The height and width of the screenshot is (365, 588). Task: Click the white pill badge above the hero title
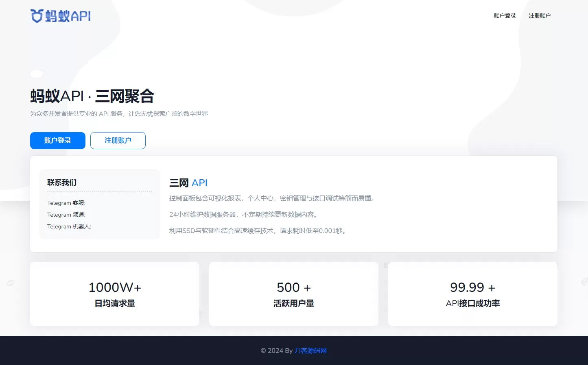click(36, 74)
